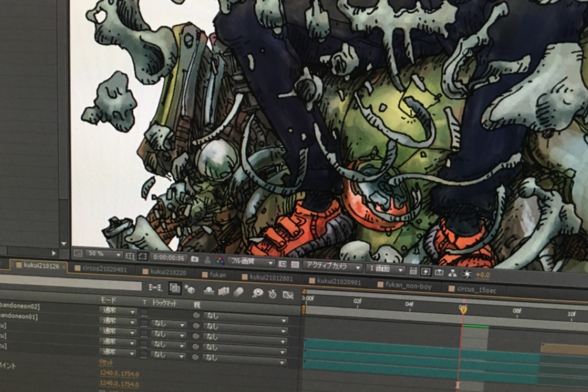Image resolution: width=588 pixels, height=392 pixels.
Task: Open the アクティブカメラ view dropdown
Action: point(332,267)
